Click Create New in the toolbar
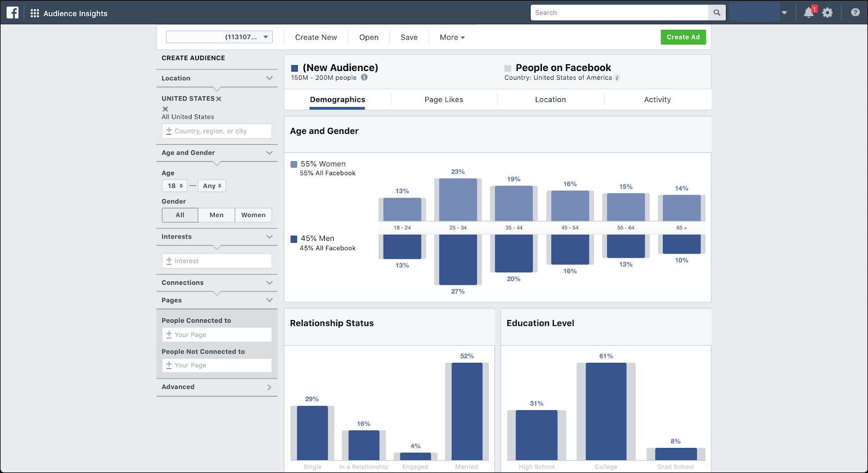The width and height of the screenshot is (868, 473). tap(316, 37)
